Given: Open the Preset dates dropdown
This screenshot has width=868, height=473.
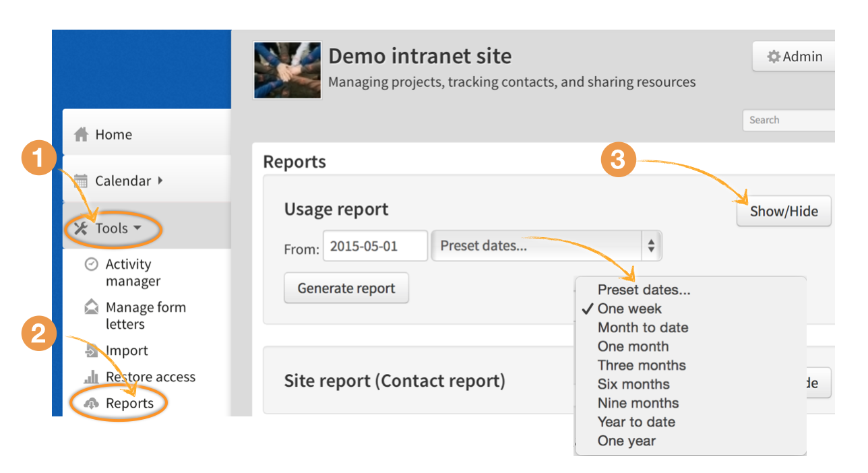Looking at the screenshot, I should point(546,246).
